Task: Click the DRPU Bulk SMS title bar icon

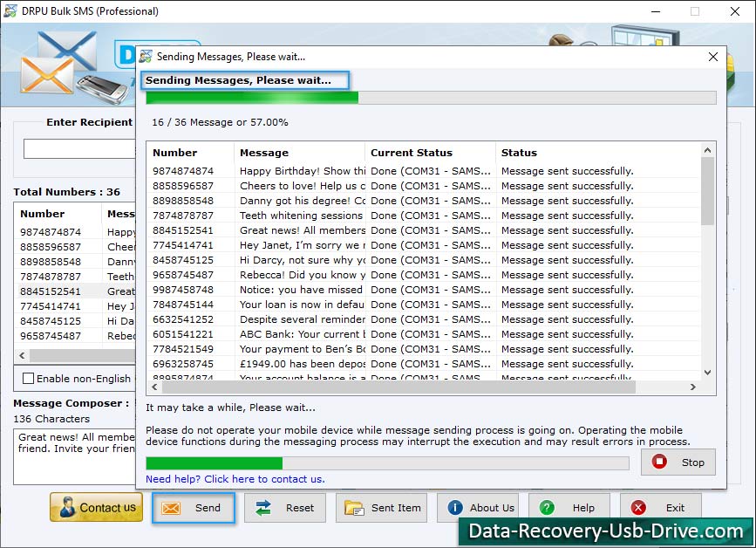Action: [x=10, y=10]
